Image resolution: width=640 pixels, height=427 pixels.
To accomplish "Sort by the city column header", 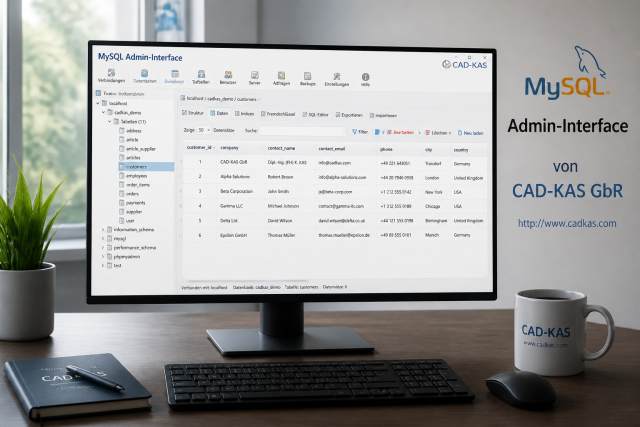I will pyautogui.click(x=429, y=150).
